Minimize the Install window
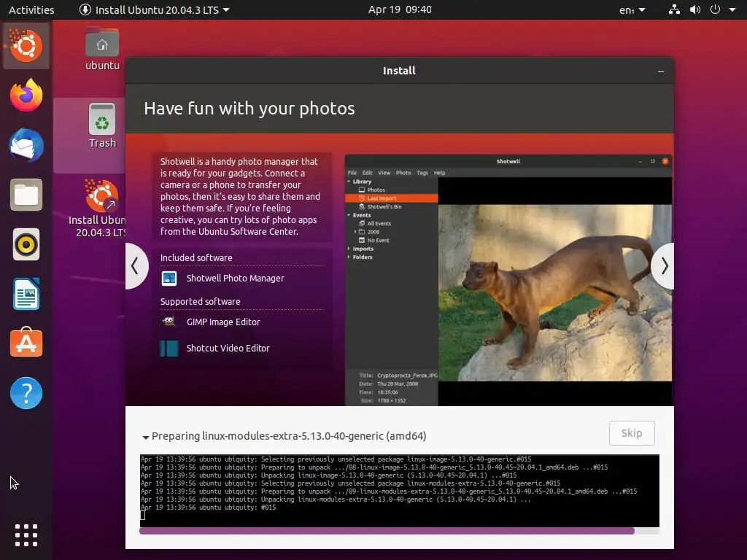Viewport: 747px width, 560px height. click(661, 71)
